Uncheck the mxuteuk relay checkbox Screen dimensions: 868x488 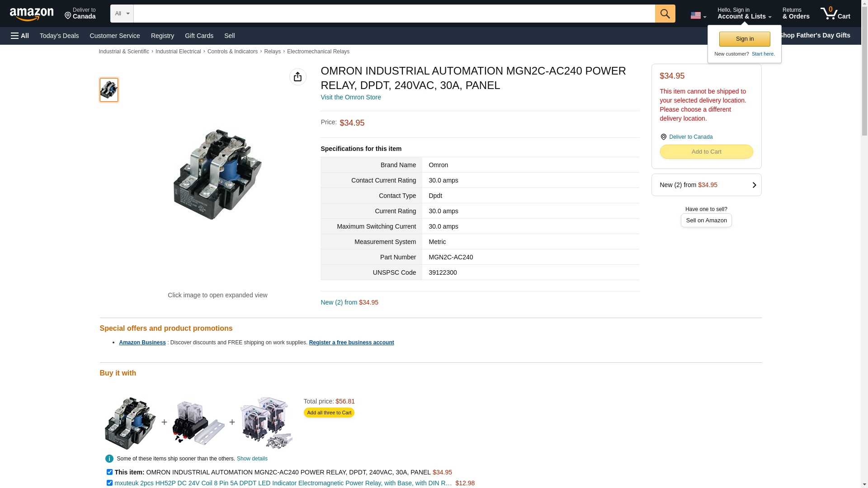pos(109,483)
